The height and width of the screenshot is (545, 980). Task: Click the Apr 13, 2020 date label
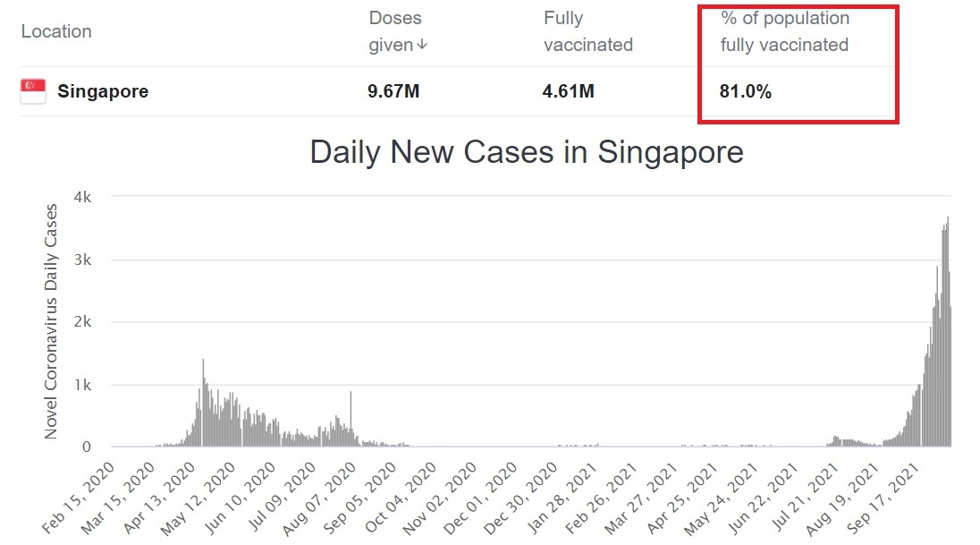coord(159,498)
